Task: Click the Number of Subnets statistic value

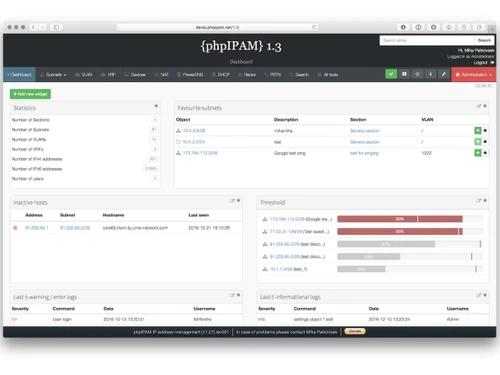Action: point(154,129)
